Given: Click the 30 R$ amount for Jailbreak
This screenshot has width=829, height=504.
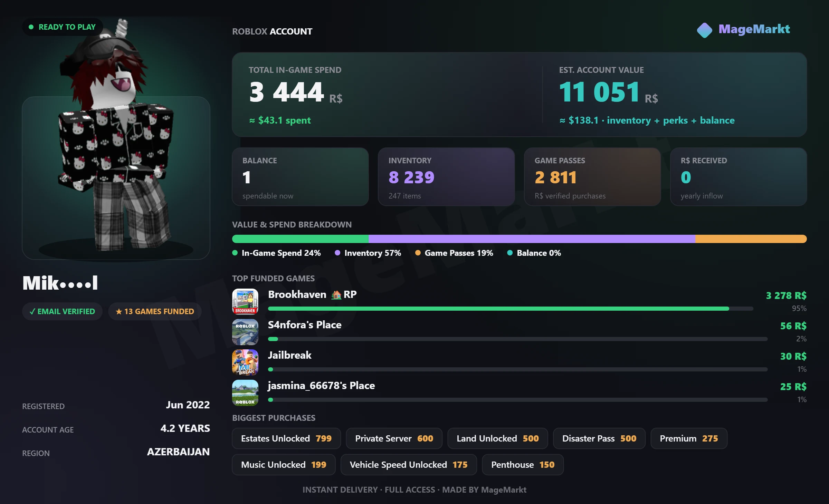Looking at the screenshot, I should coord(793,356).
